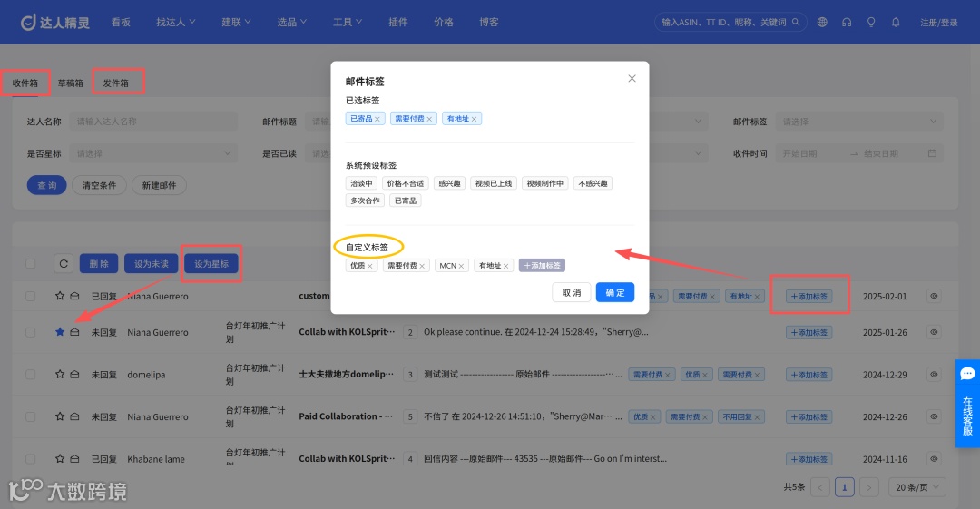The width and height of the screenshot is (980, 509).
Task: Remove 需要付费 from selected tags
Action: click(429, 119)
